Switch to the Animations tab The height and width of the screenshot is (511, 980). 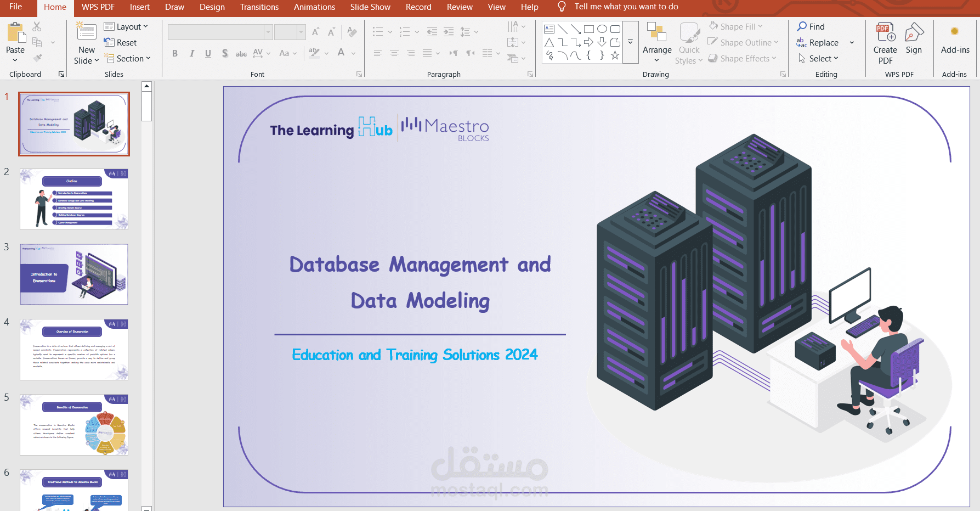(314, 7)
